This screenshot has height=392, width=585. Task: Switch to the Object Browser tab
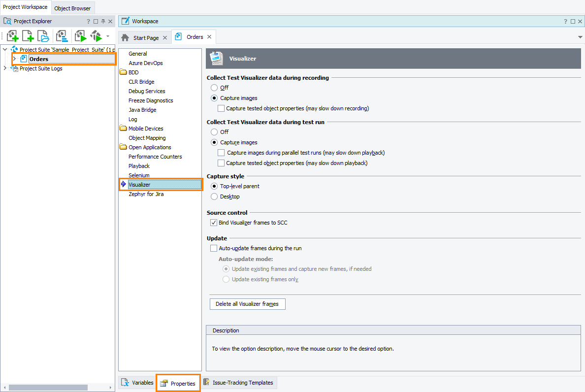coord(72,8)
